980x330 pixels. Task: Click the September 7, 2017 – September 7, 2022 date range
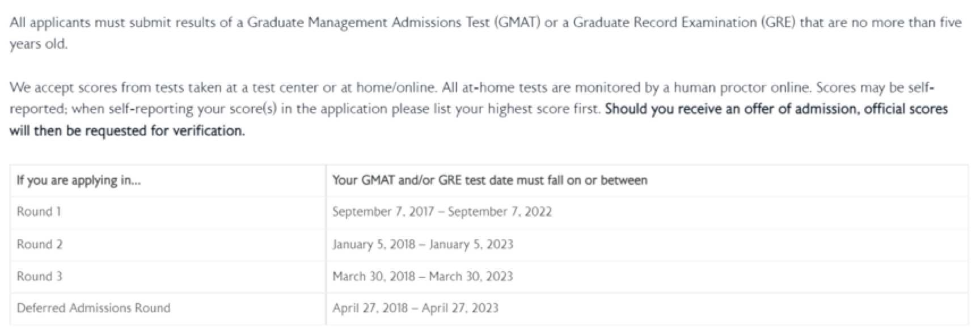(x=442, y=212)
